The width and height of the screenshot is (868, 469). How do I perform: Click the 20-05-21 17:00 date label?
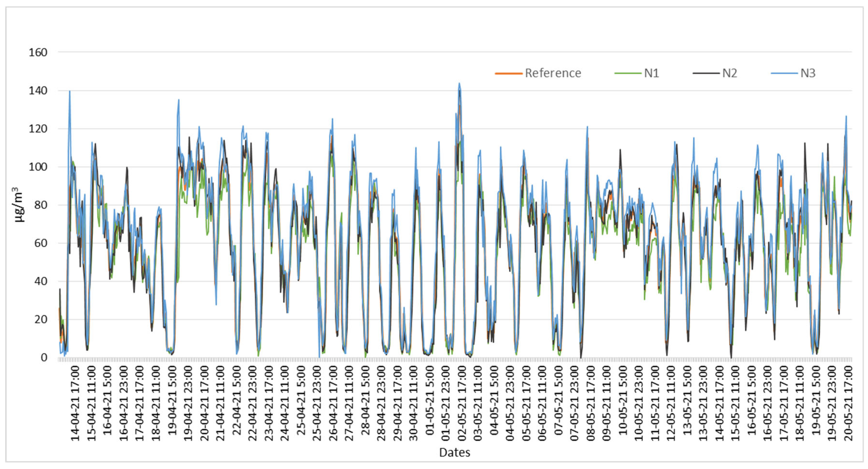point(848,404)
